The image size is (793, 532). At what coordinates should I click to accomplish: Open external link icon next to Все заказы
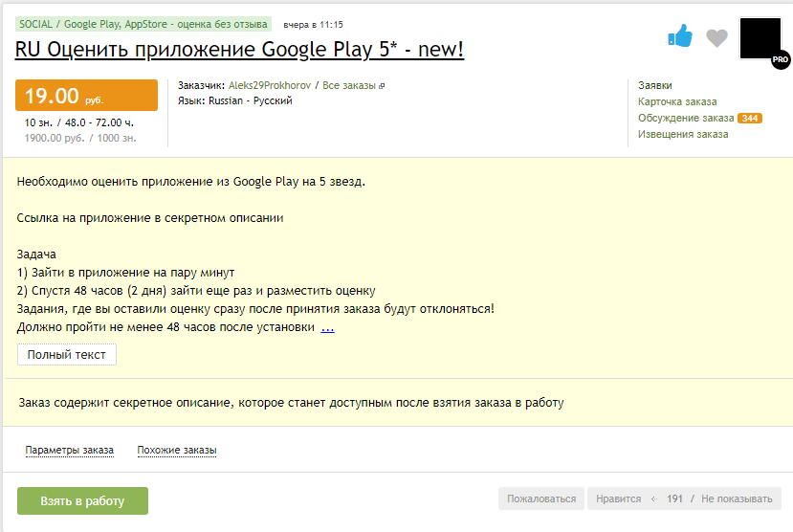coord(382,86)
